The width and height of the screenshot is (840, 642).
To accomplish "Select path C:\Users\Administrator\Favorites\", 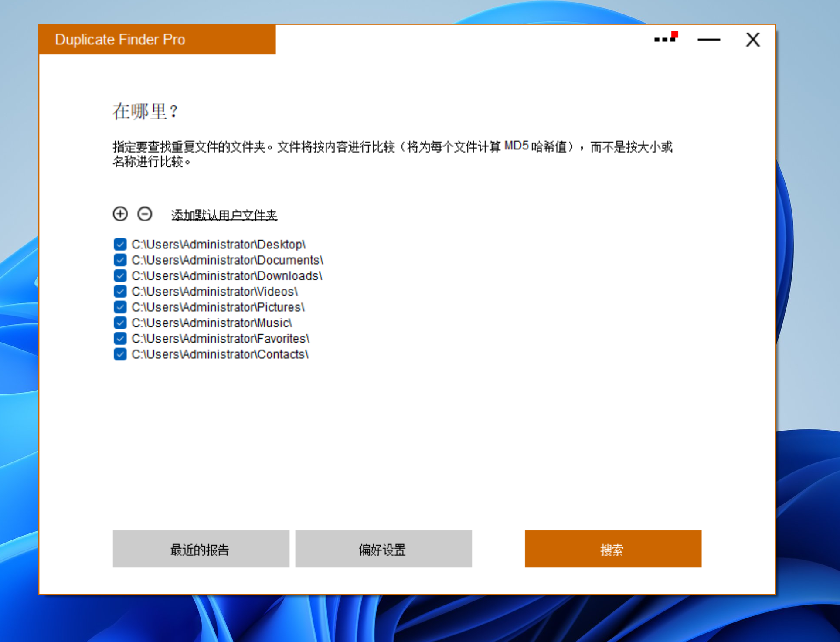I will tap(220, 338).
